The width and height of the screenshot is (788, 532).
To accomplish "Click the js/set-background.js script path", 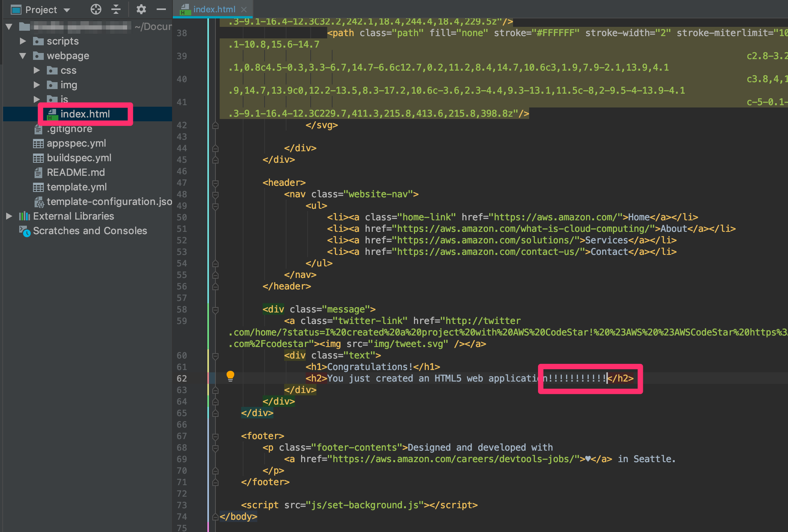I will [364, 505].
